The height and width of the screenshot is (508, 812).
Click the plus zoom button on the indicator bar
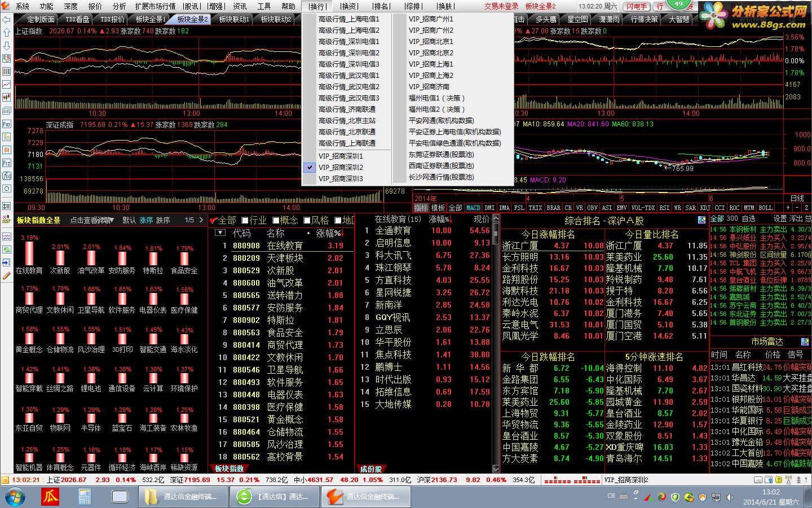point(788,208)
